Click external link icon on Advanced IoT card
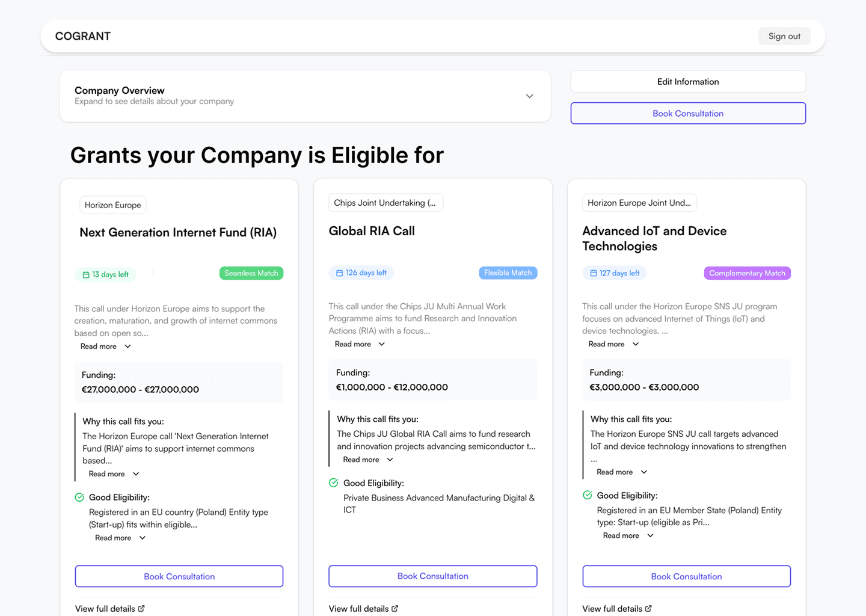This screenshot has width=866, height=616. [x=648, y=608]
